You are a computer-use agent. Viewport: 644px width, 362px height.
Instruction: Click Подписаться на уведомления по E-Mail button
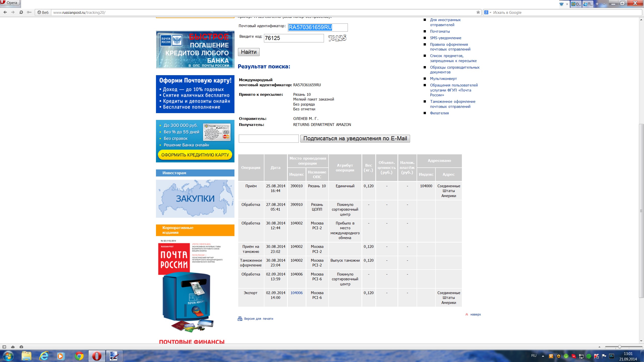coord(355,139)
